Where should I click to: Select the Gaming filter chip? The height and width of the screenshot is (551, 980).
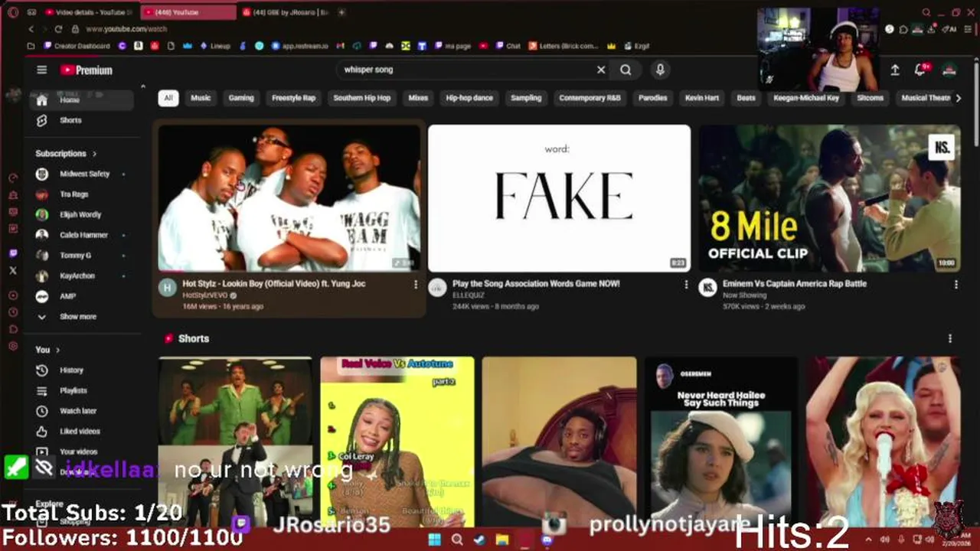click(241, 98)
